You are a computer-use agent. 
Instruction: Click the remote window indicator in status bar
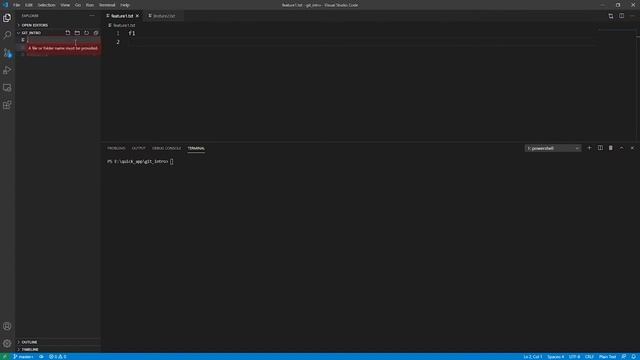point(5,357)
